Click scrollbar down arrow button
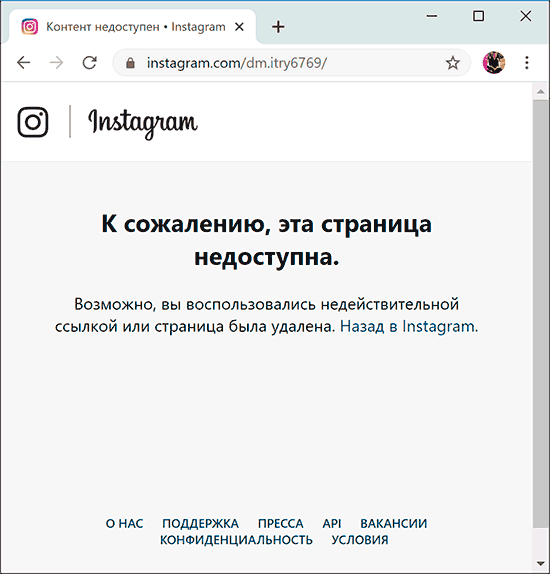Image resolution: width=550 pixels, height=574 pixels. 540,563
